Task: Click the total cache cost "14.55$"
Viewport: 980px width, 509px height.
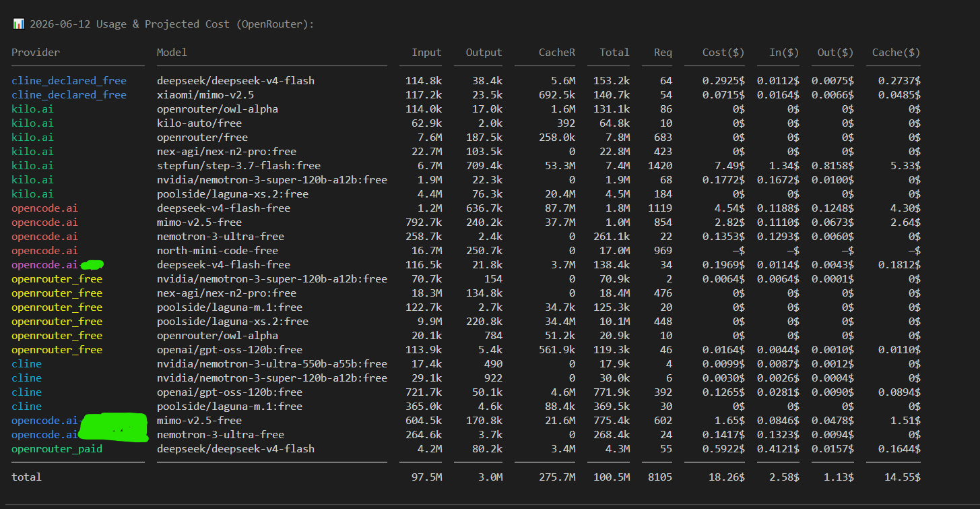Action: [x=903, y=477]
